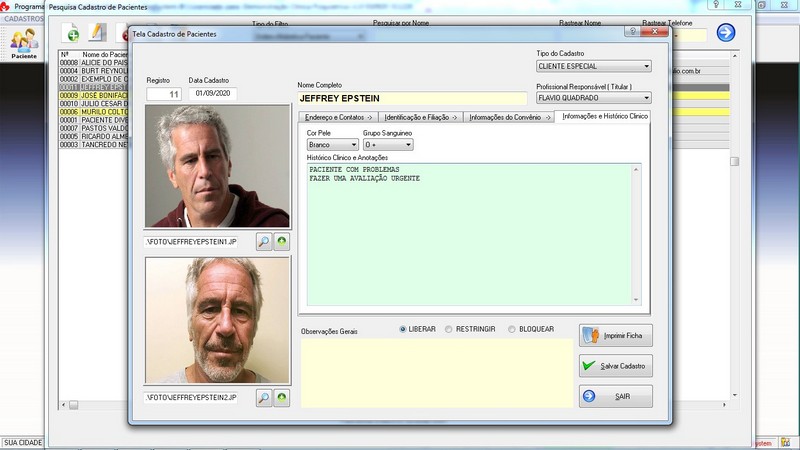Image resolution: width=800 pixels, height=450 pixels.
Task: Select patient row 00002 EXEMPLO DE
Action: coord(93,79)
